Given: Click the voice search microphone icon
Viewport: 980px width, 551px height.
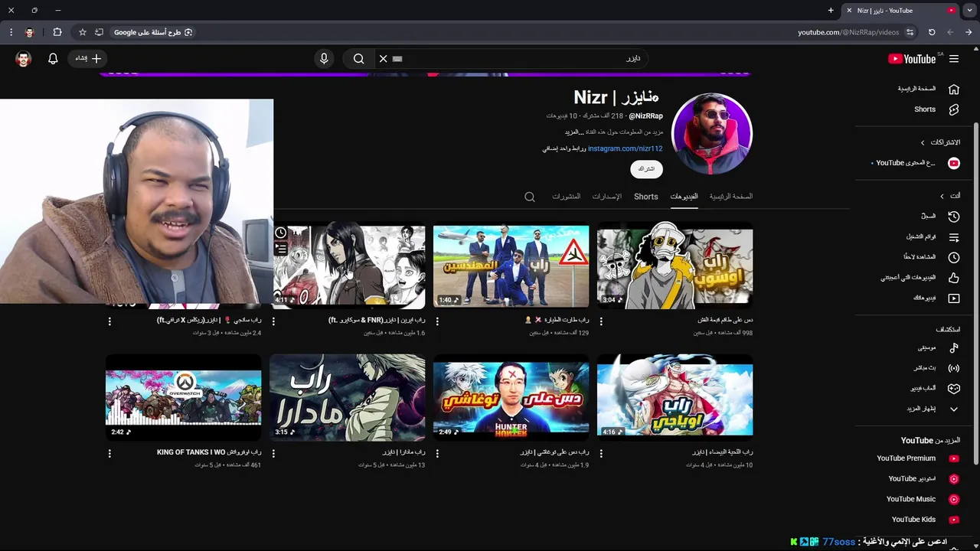Looking at the screenshot, I should [x=324, y=59].
